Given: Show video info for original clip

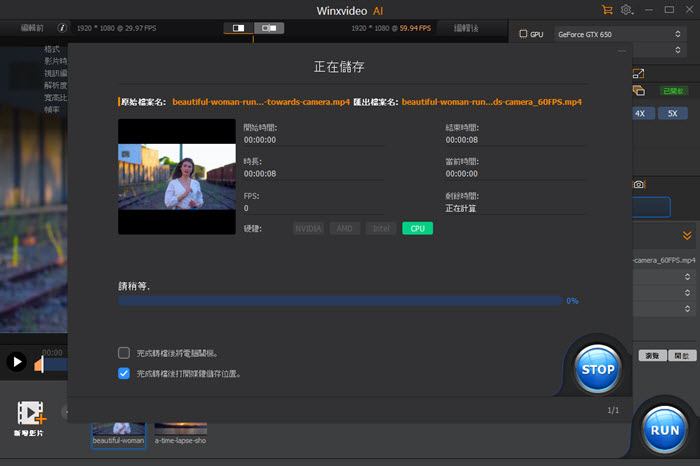Looking at the screenshot, I should coord(62,28).
